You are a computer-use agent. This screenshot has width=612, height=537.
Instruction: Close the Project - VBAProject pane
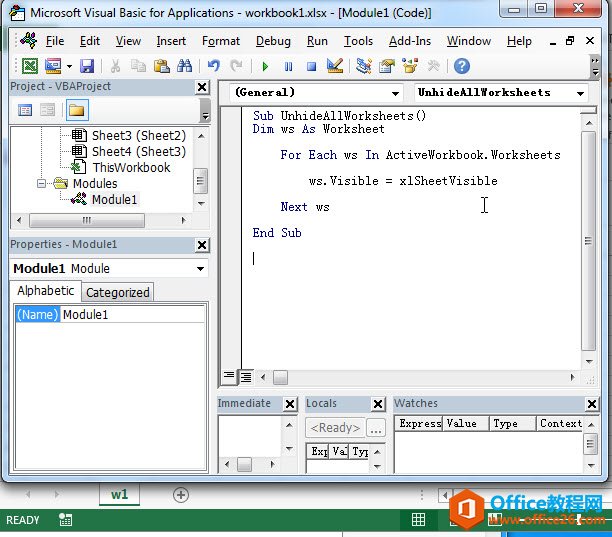coord(202,87)
